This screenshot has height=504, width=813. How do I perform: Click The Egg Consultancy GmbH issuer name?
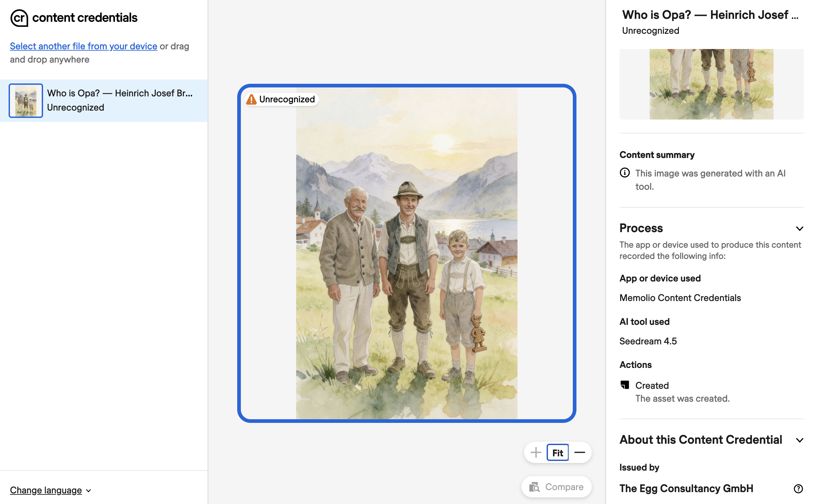(686, 488)
